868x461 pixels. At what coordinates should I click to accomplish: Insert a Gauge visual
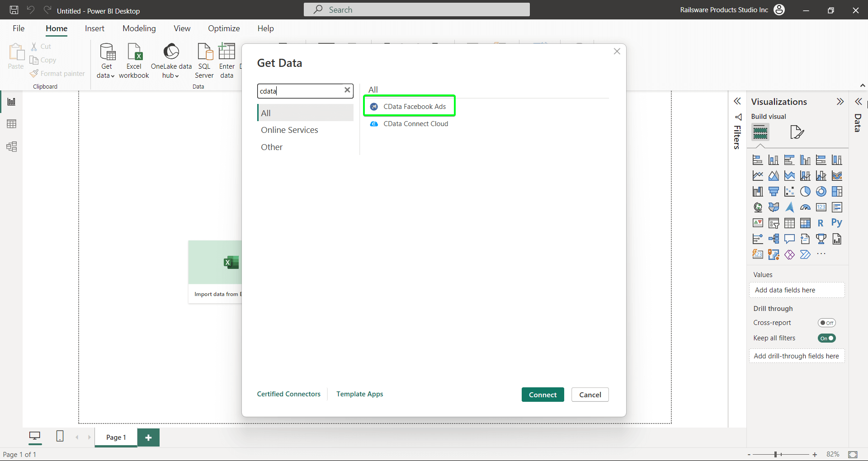(805, 207)
